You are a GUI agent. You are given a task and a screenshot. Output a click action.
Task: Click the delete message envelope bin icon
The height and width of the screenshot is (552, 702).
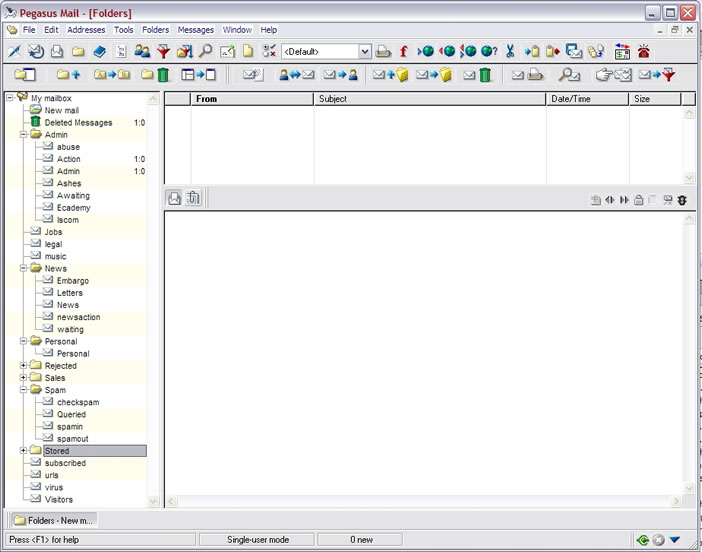point(477,75)
